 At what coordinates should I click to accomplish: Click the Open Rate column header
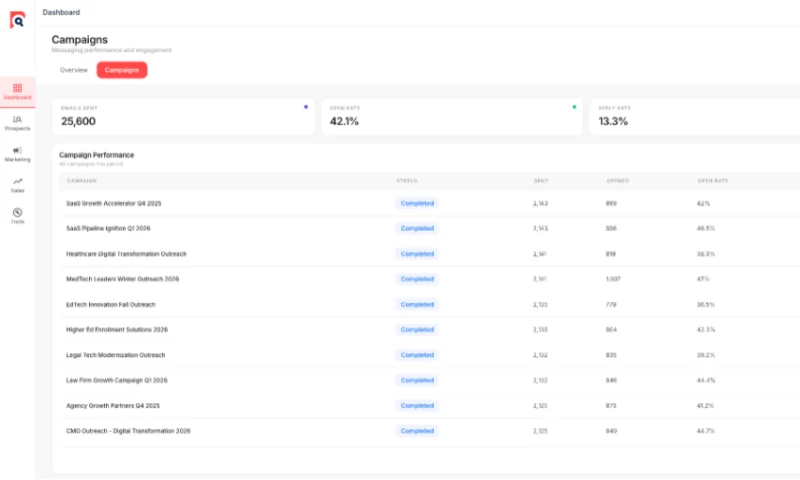click(712, 181)
